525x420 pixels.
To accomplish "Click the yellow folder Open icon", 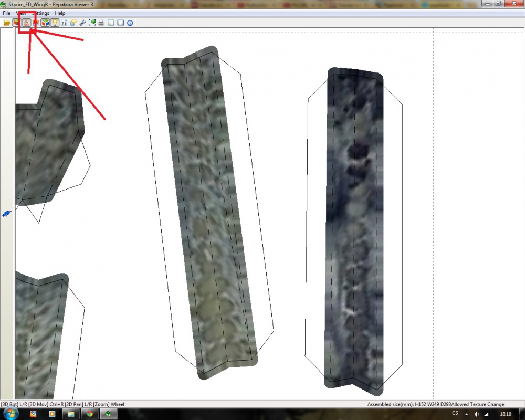I will (7, 23).
